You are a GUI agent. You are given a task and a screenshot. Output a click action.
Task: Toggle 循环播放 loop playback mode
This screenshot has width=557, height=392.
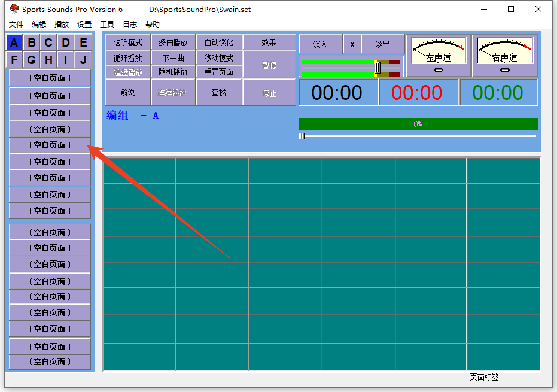coord(127,58)
